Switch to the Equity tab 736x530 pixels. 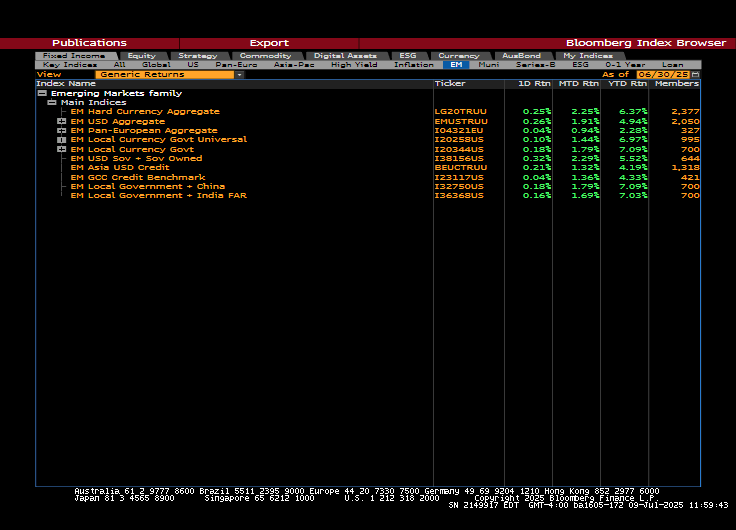point(141,56)
